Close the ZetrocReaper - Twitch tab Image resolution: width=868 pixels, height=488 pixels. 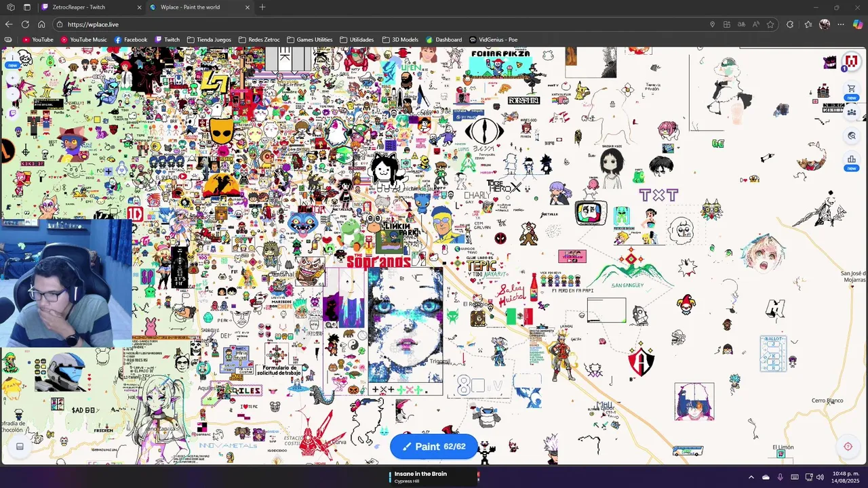[x=140, y=7]
